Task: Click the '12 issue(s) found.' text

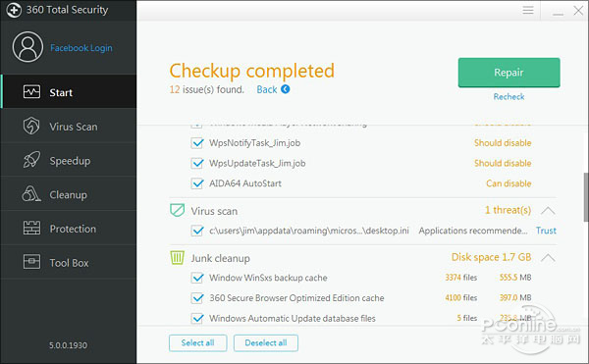Action: [x=206, y=89]
